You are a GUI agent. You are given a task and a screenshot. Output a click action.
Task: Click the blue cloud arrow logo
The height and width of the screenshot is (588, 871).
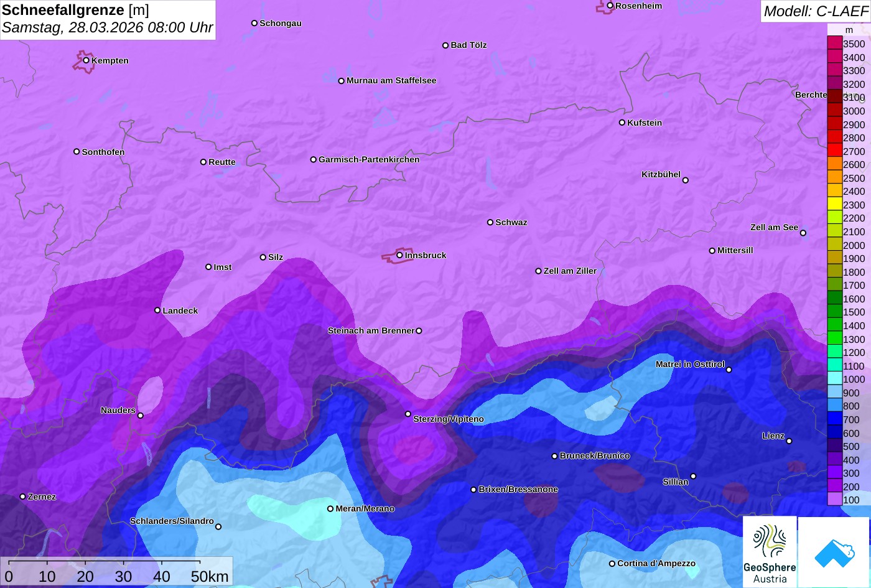point(834,552)
